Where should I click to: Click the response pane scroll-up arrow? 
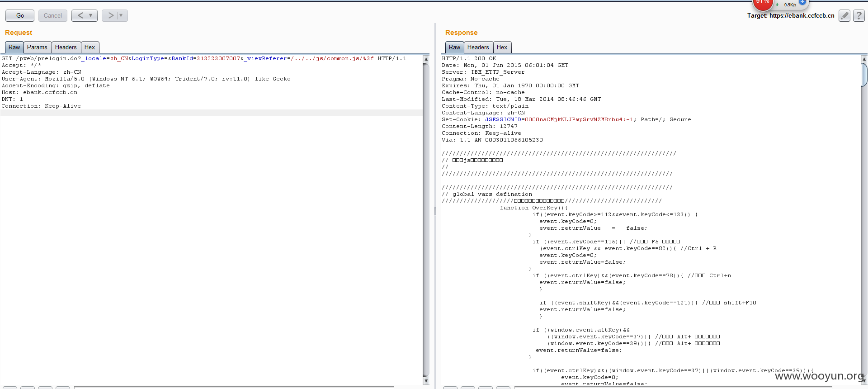(864, 59)
